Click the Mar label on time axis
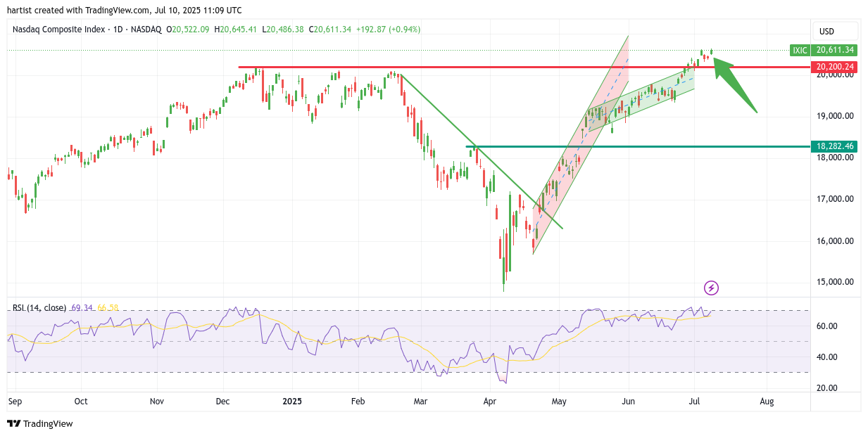 [x=421, y=402]
